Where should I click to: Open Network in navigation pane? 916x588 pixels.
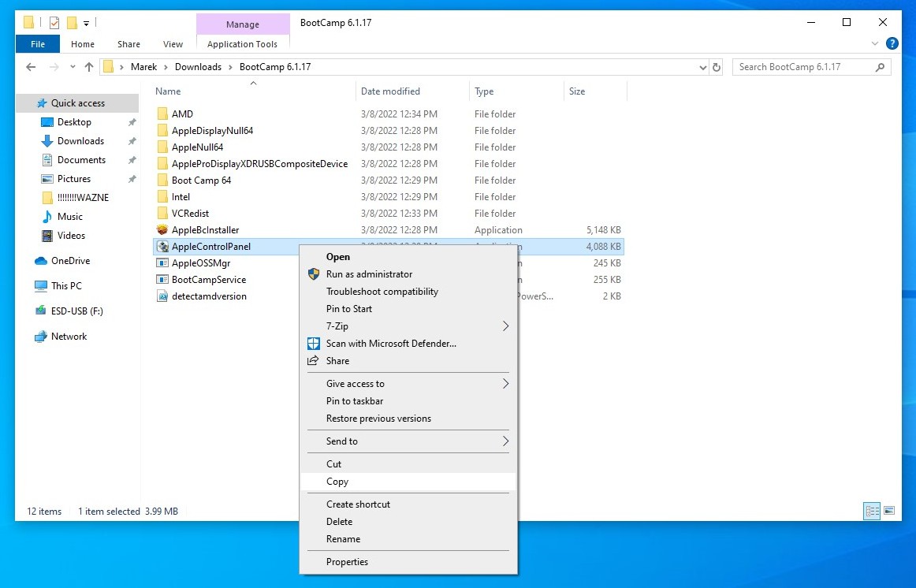click(x=69, y=337)
